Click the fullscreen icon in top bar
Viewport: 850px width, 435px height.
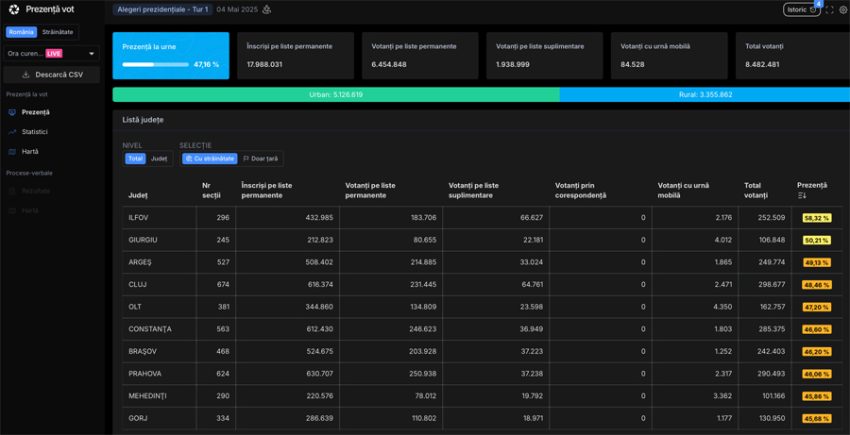(829, 10)
